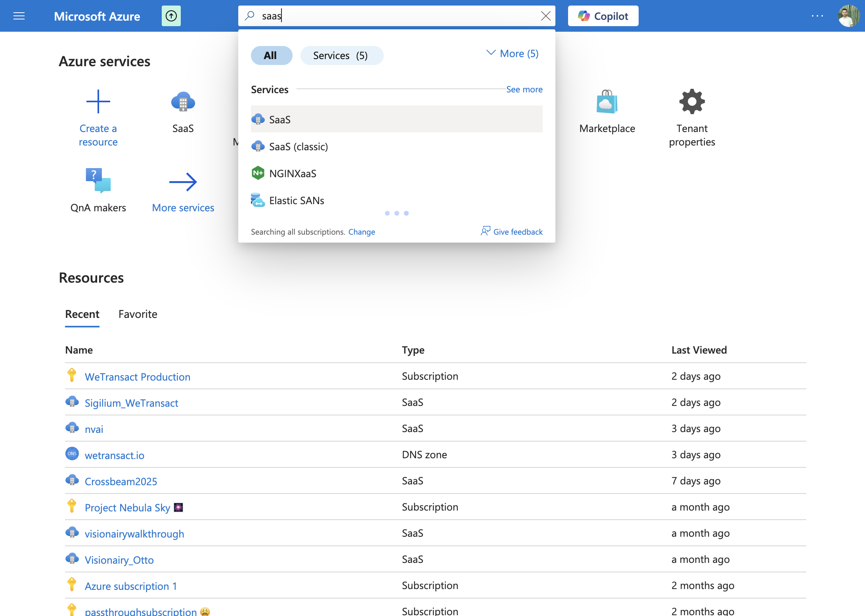Open the QnA makers icon
This screenshot has width=865, height=616.
[98, 180]
